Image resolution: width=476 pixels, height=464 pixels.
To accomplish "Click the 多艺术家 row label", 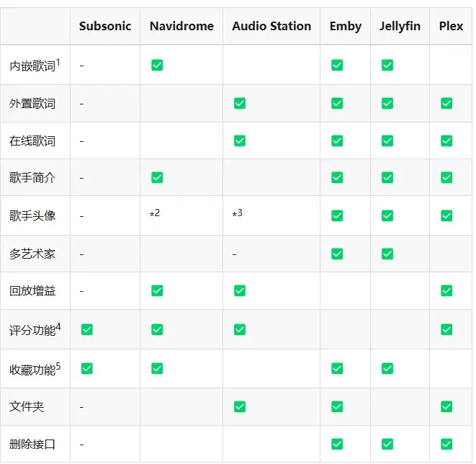I will click(x=32, y=254).
